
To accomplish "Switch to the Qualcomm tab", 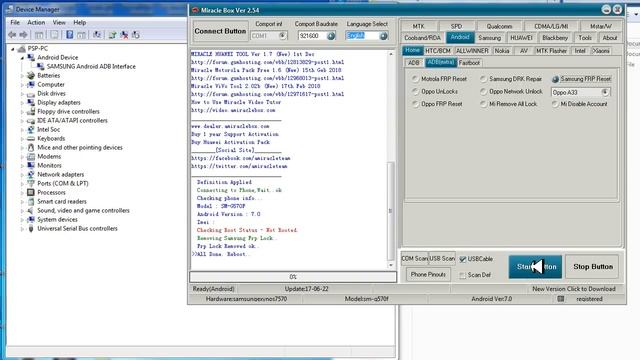I will [x=499, y=26].
